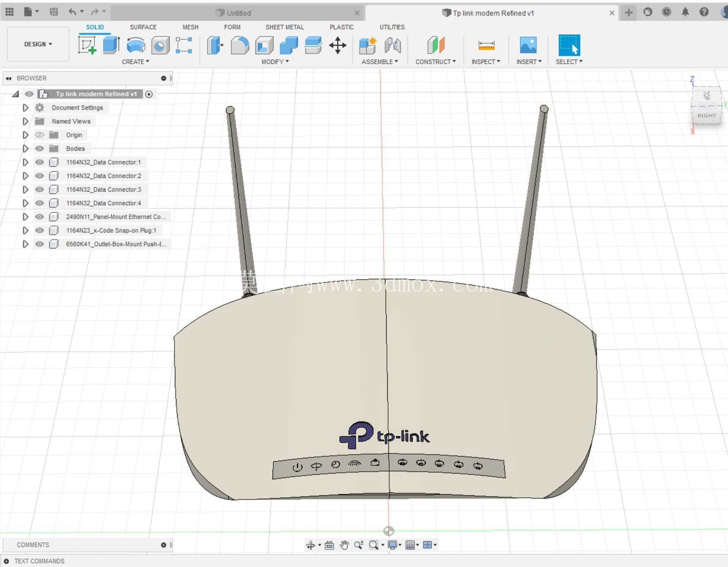Activate the Zoom tool
The image size is (728, 567).
[x=359, y=545]
